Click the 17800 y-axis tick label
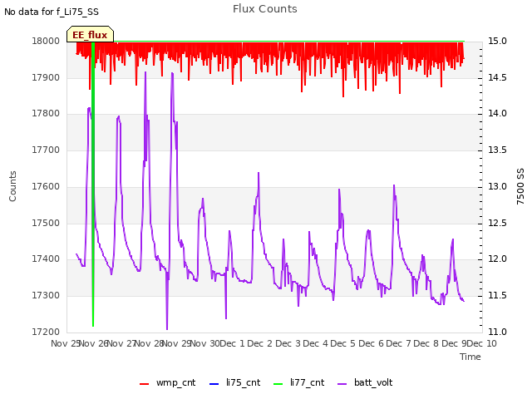The image size is (532, 399). tap(46, 114)
